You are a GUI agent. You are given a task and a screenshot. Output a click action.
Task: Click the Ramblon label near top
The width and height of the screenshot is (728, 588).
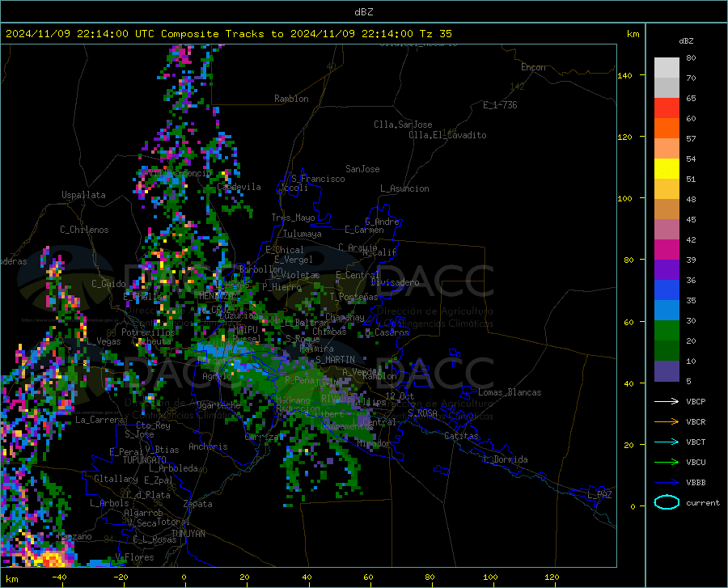point(291,99)
